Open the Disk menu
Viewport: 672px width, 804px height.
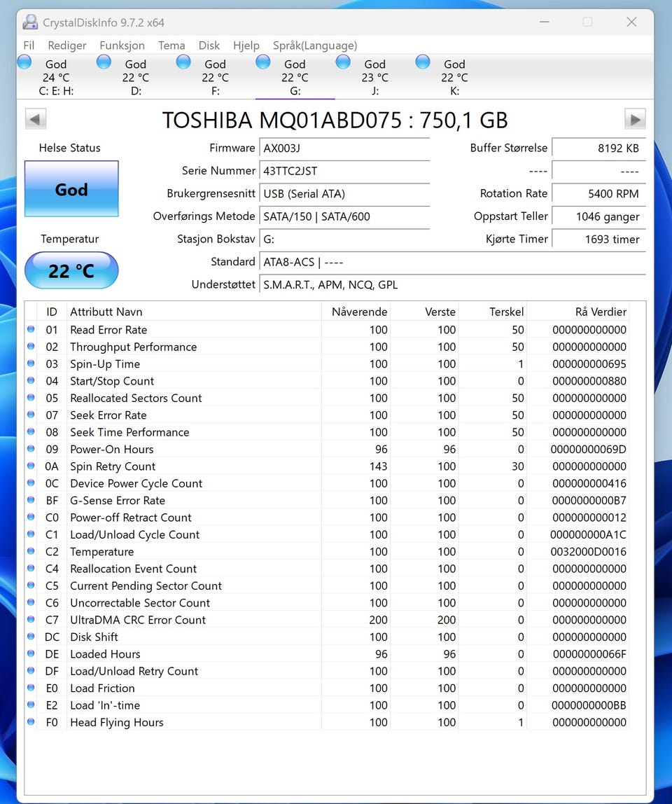[x=209, y=45]
